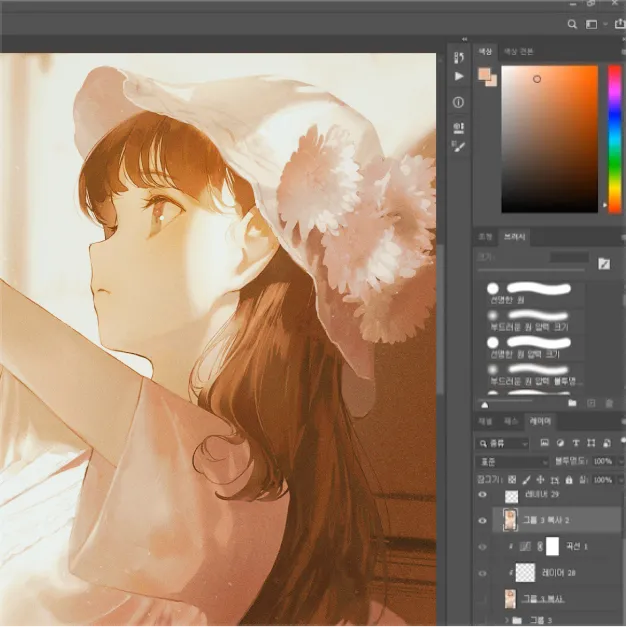Hide the 레이어 29 layer
The height and width of the screenshot is (627, 626).
[x=482, y=495]
